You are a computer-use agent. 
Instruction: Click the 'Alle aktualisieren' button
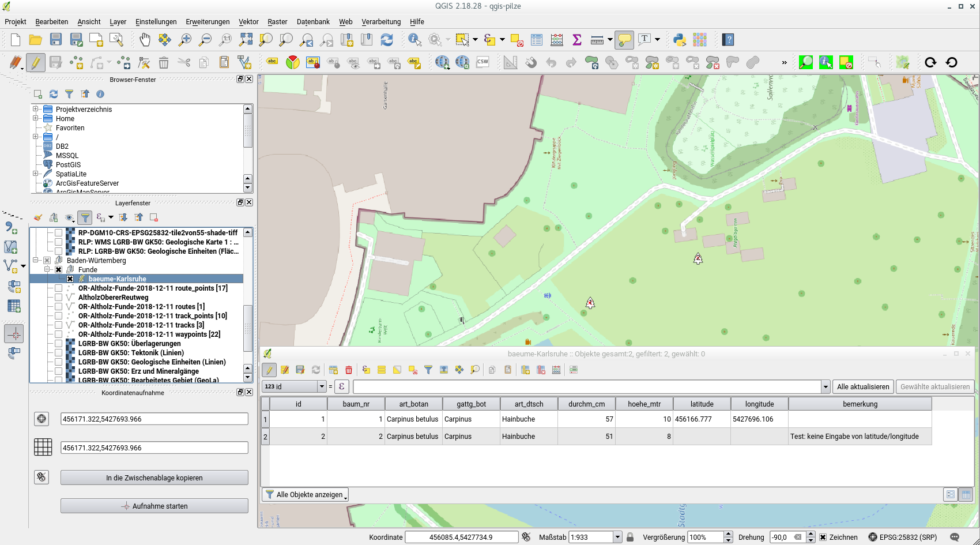[x=863, y=387]
